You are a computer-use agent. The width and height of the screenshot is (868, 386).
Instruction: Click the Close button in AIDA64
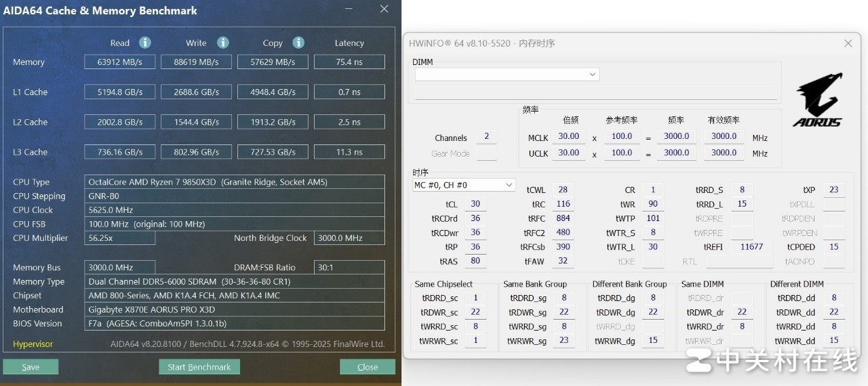(367, 367)
